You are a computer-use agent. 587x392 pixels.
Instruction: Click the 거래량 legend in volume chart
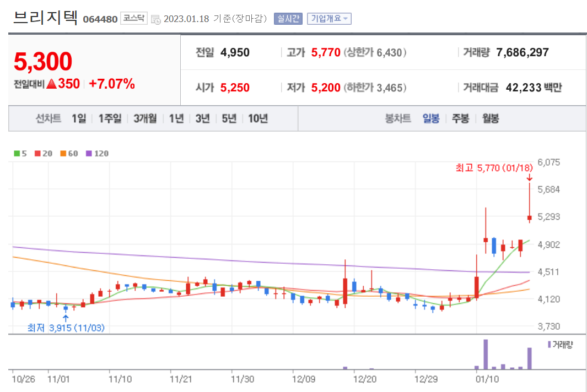tap(561, 345)
